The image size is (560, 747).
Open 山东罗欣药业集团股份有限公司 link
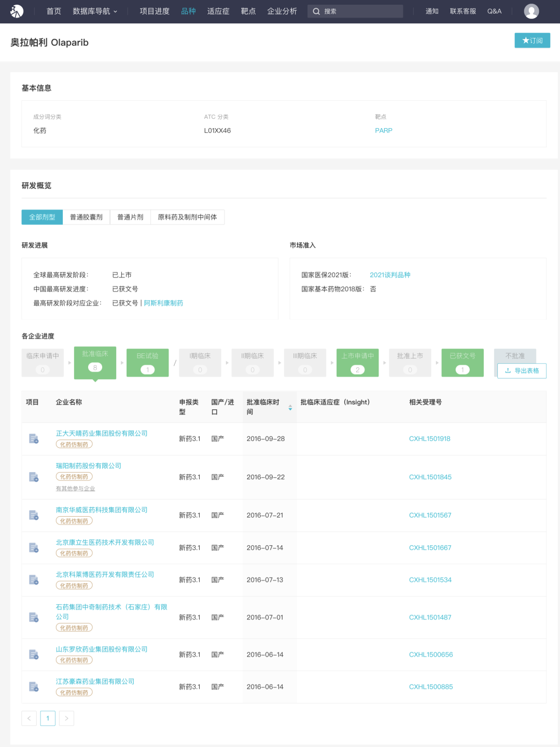click(x=102, y=649)
